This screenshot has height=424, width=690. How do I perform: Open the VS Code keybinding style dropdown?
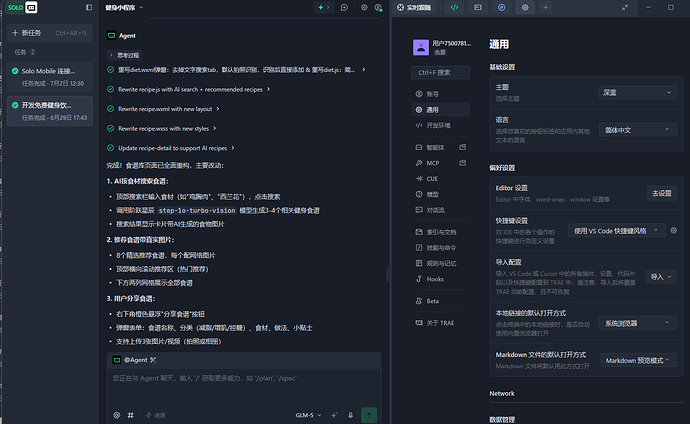click(x=617, y=231)
